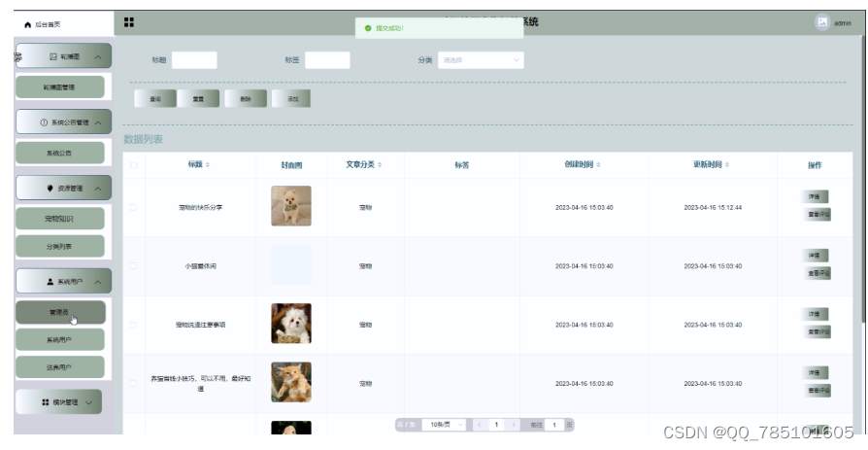Go to previous page arrow
The image size is (868, 450).
pyautogui.click(x=480, y=425)
